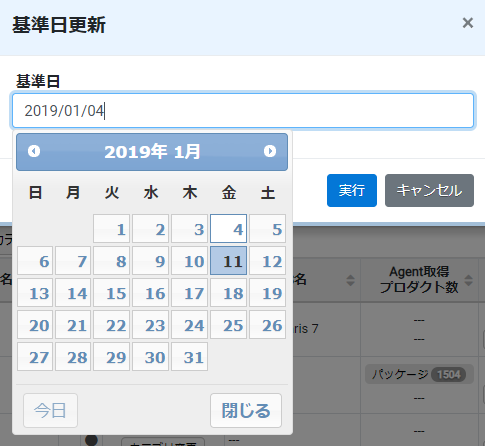The height and width of the screenshot is (446, 485).
Task: Click the 実行 button
Action: tap(352, 190)
